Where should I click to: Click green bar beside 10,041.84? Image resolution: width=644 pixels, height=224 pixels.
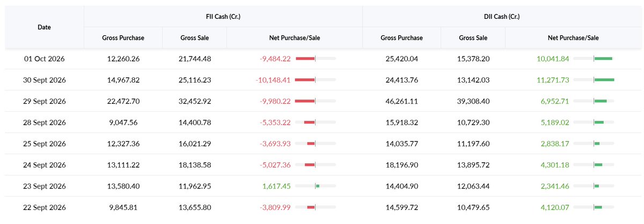tap(603, 59)
